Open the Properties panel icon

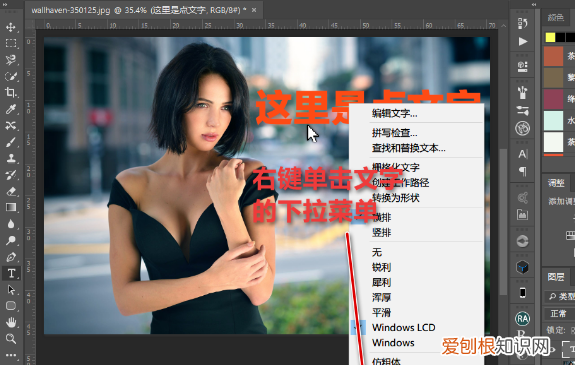tap(522, 66)
